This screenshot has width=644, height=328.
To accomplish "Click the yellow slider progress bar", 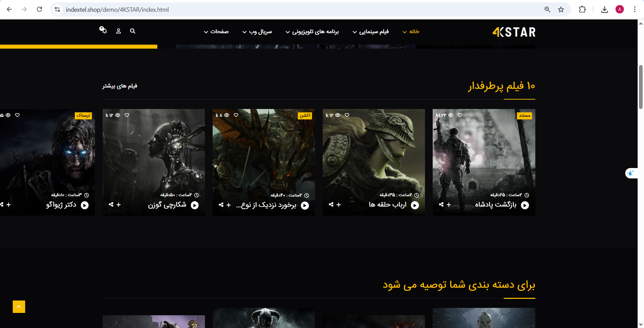I will [78, 47].
